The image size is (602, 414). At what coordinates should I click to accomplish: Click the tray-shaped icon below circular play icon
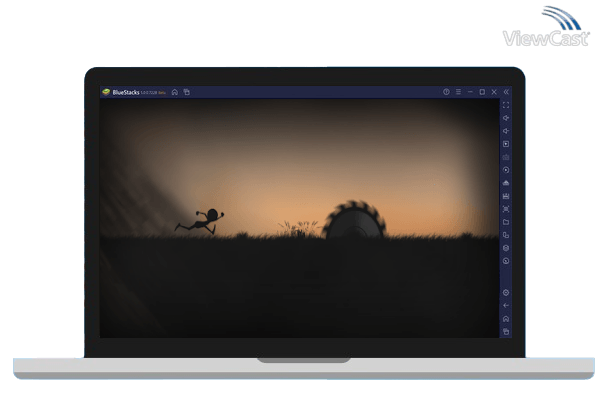click(506, 183)
